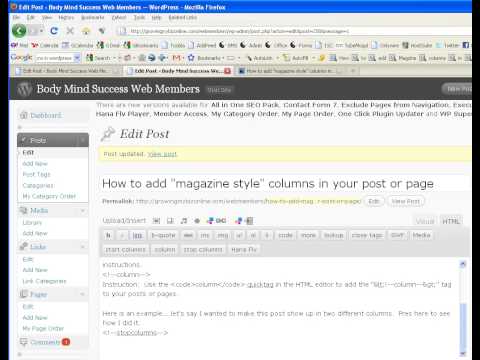Click the Google toolbar Search button
The image size is (480, 360).
[x=98, y=58]
